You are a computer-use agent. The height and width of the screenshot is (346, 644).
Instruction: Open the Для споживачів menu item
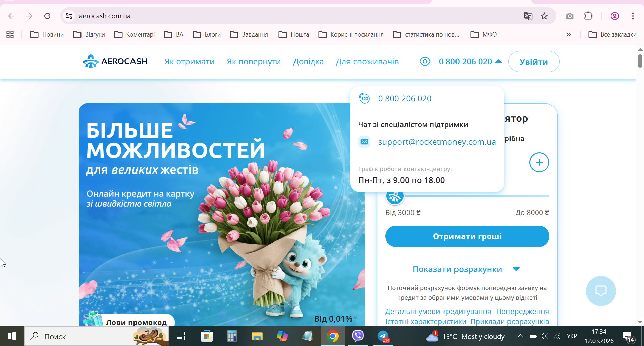tap(368, 62)
